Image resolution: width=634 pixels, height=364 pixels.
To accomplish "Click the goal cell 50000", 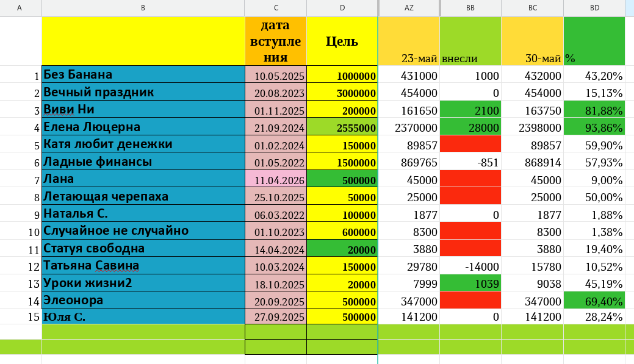I will [x=342, y=196].
